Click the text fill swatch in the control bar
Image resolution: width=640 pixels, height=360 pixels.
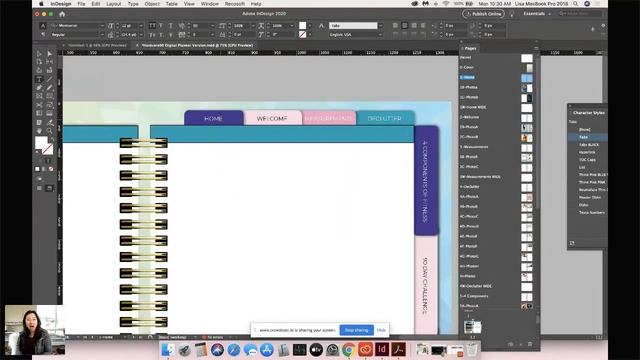click(x=302, y=25)
